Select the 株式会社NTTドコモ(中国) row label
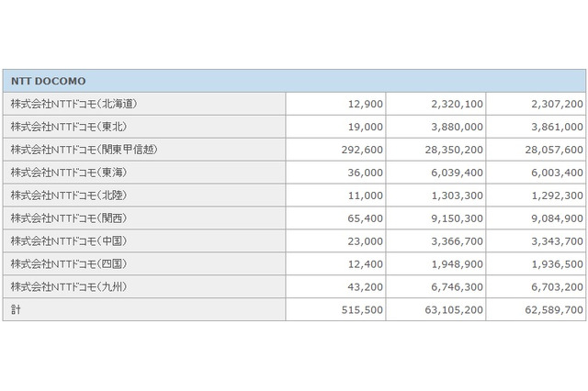The width and height of the screenshot is (588, 391). click(68, 241)
